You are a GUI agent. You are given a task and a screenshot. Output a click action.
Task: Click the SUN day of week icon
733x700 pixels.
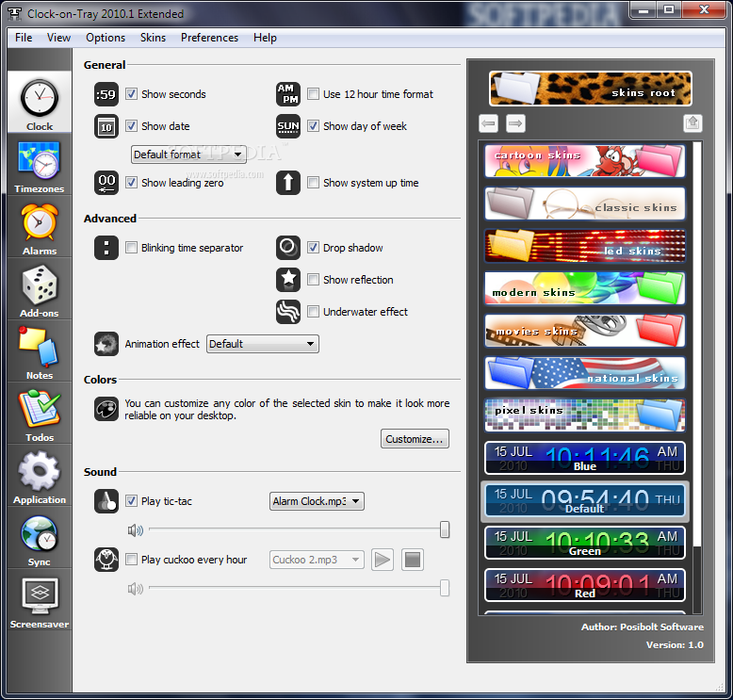pyautogui.click(x=288, y=126)
